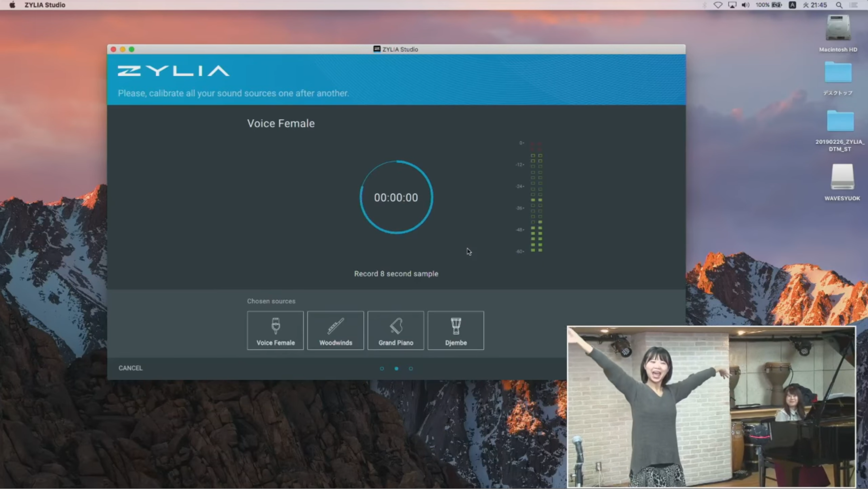Click the audio level meter

coord(536,197)
